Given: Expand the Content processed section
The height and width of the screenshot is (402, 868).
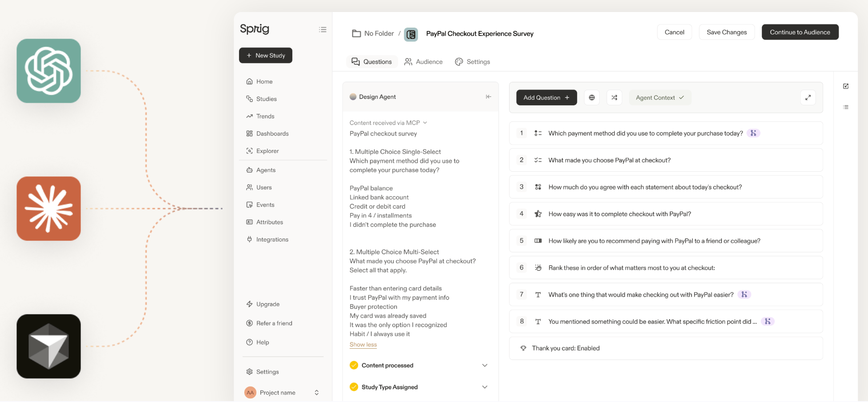Looking at the screenshot, I should (419, 365).
